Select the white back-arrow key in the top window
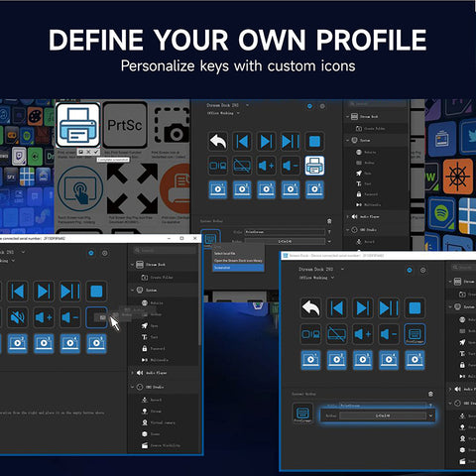This screenshot has width=476, height=476. click(218, 142)
